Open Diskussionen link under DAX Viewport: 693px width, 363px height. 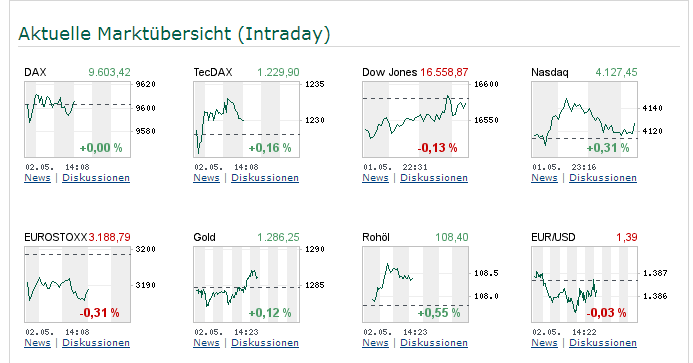[x=96, y=178]
